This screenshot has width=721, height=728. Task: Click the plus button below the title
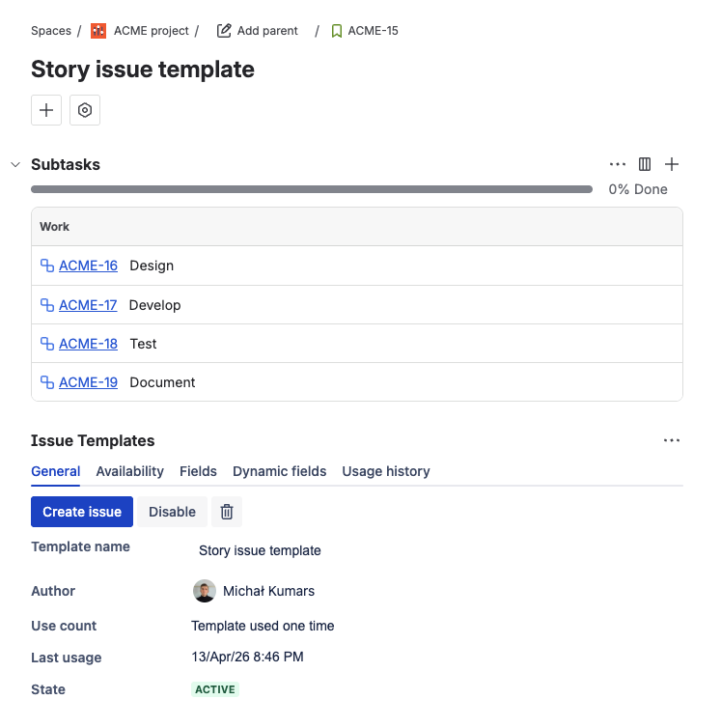tap(46, 110)
